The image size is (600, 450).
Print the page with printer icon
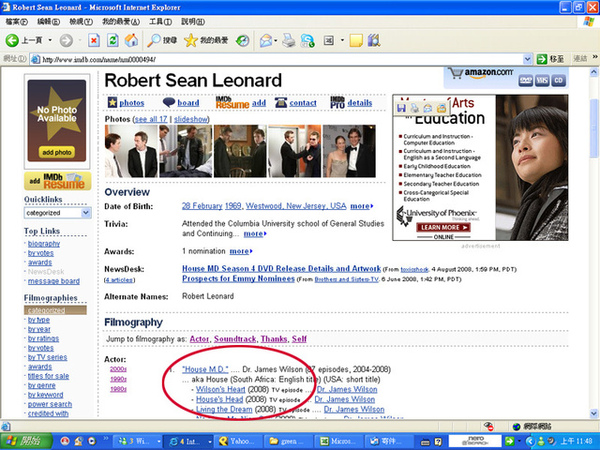click(289, 40)
